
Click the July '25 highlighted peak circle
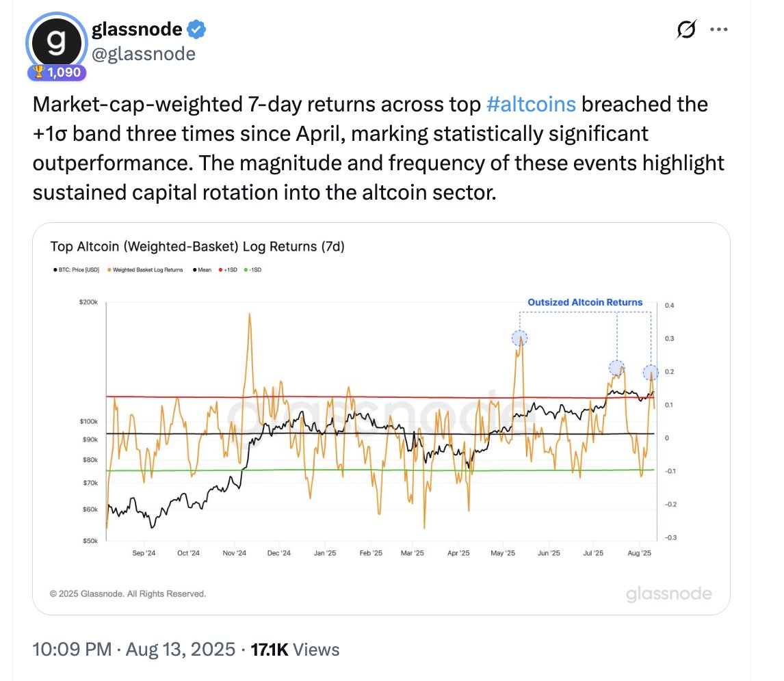pos(617,369)
